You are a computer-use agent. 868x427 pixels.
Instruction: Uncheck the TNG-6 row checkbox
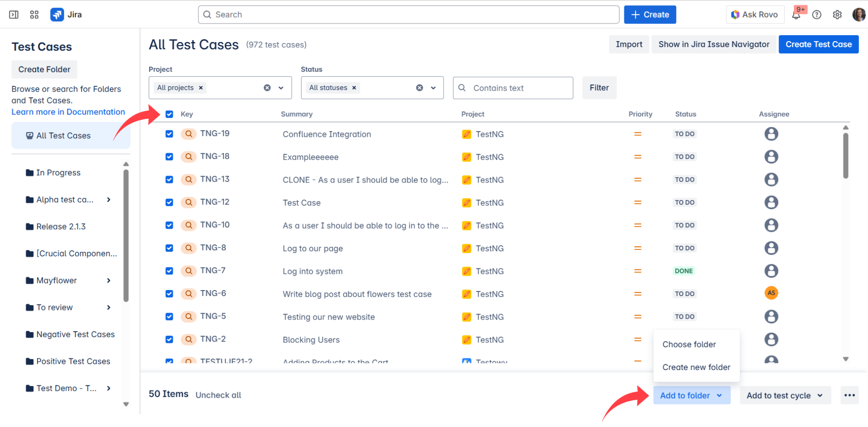[169, 294]
